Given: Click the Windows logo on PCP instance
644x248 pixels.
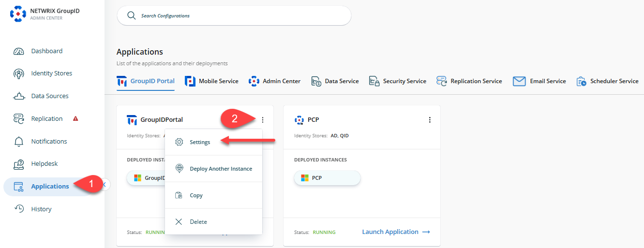Looking at the screenshot, I should coord(305,178).
